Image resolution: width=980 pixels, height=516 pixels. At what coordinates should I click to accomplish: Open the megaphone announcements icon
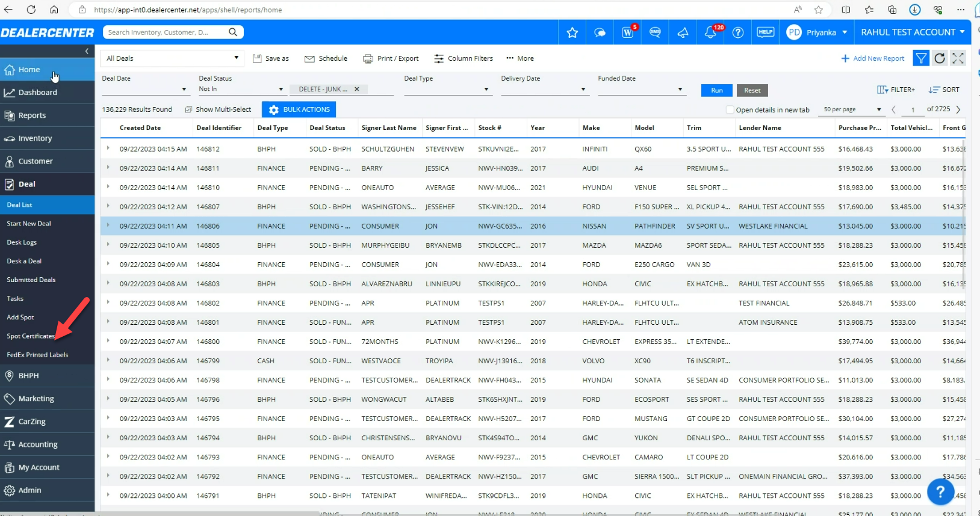683,32
